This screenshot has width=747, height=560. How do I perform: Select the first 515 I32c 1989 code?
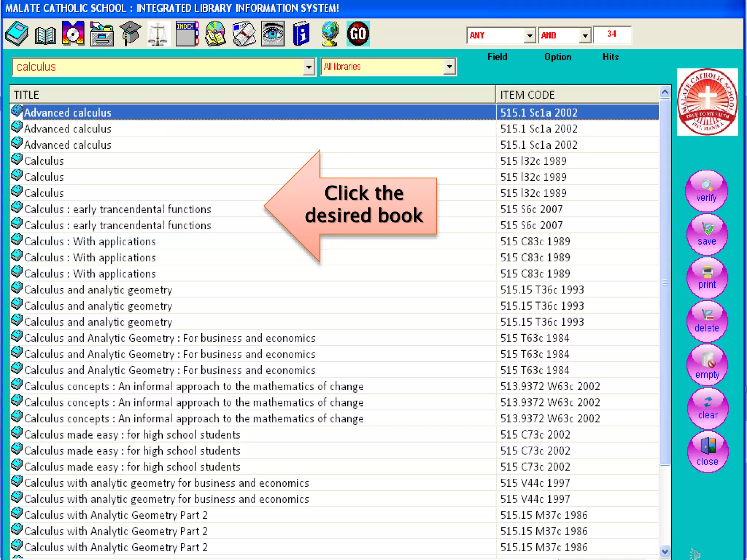click(x=533, y=161)
